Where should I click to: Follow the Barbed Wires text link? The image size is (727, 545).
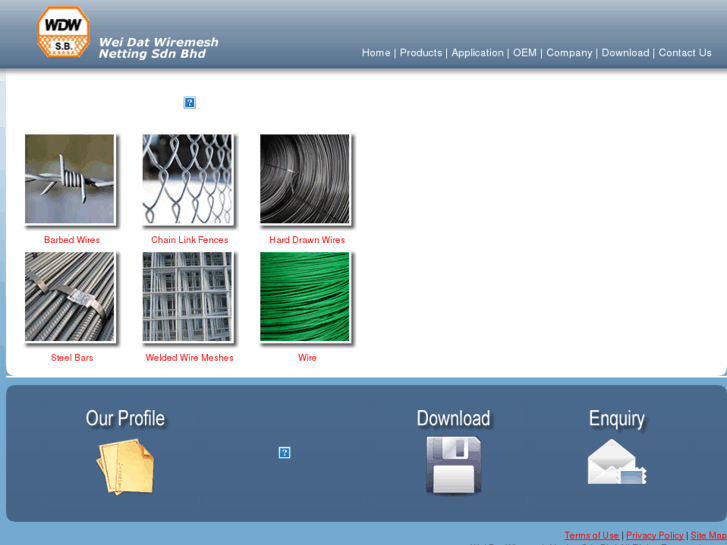pyautogui.click(x=72, y=240)
